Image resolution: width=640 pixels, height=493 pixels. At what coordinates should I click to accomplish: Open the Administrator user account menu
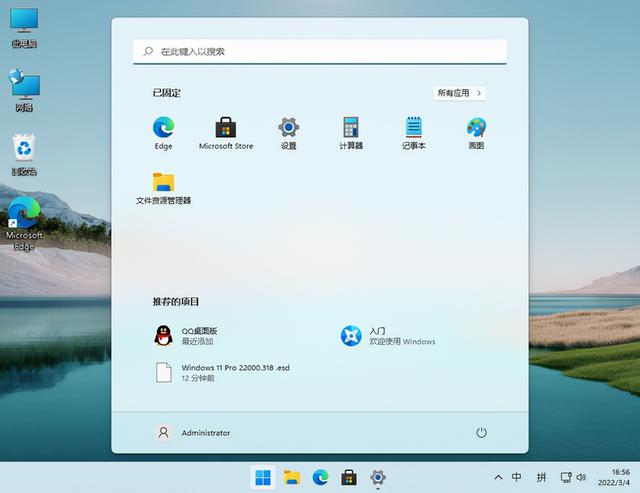pyautogui.click(x=194, y=432)
